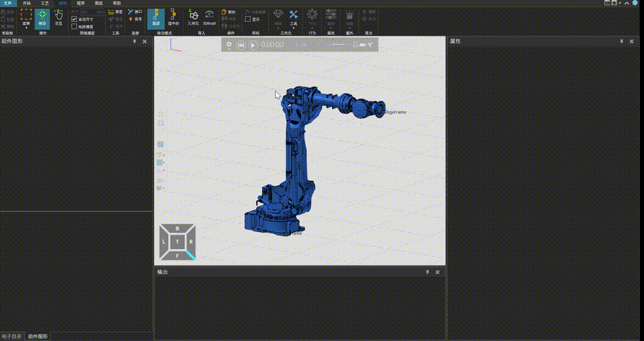
Task: Switch to the 工艺 ribbon tab
Action: (x=45, y=3)
